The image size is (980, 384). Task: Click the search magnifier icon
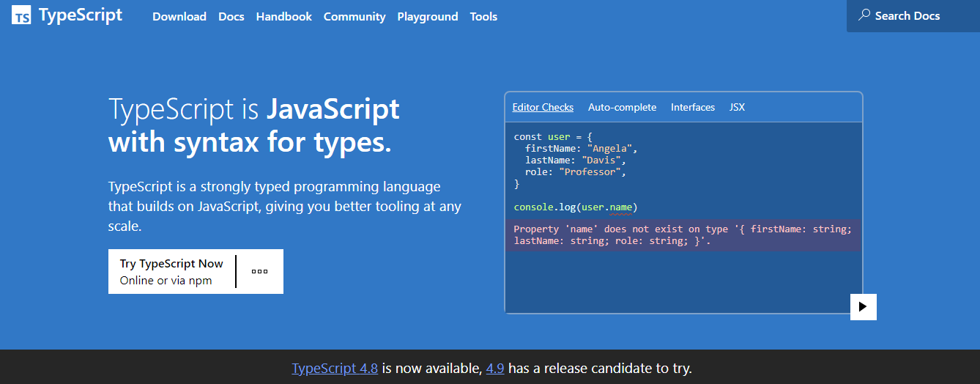(x=864, y=15)
